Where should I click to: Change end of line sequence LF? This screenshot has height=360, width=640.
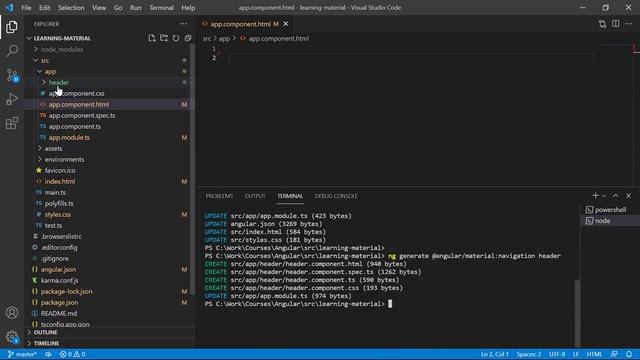click(576, 354)
